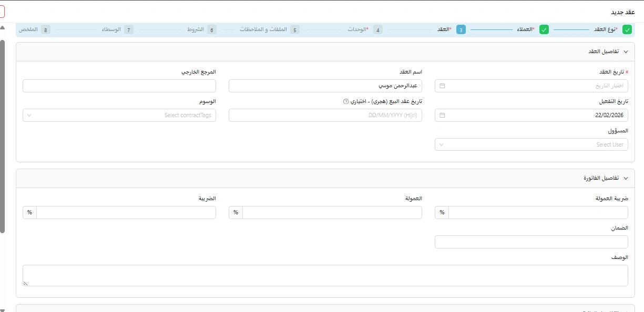
Task: Click the عقد جديد page title
Action: (x=623, y=12)
